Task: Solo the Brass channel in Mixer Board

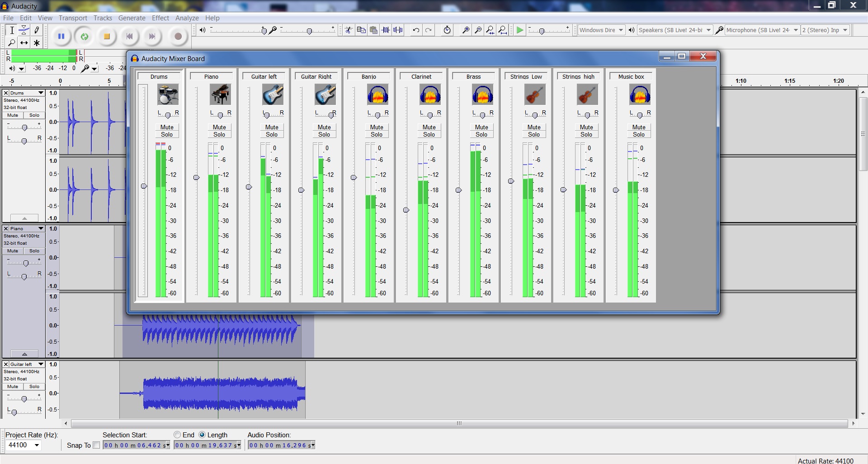Action: tap(481, 134)
